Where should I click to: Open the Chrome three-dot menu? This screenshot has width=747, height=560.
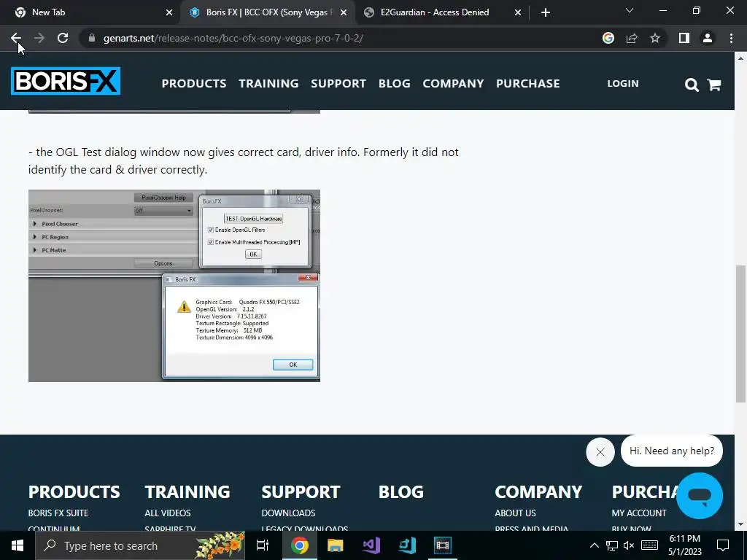(731, 38)
